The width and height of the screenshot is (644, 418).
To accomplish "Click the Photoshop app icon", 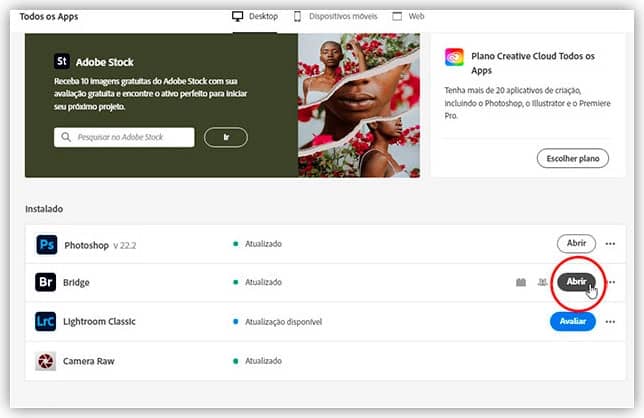I will click(x=46, y=244).
